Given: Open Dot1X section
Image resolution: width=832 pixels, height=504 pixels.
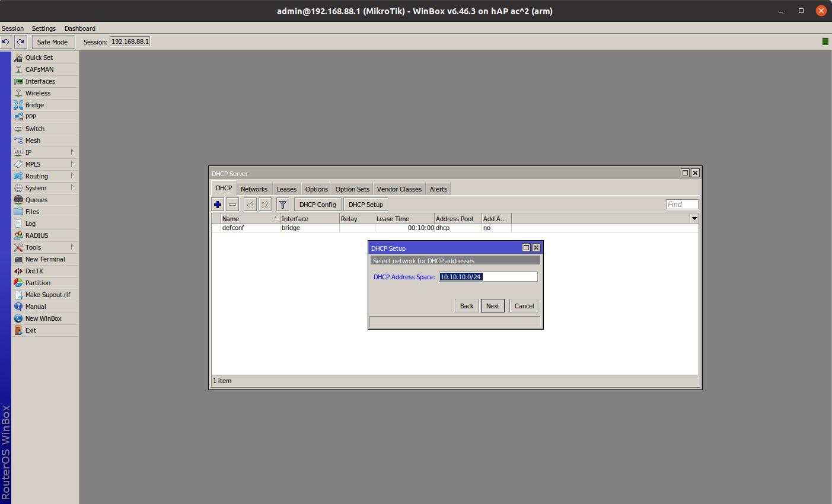Looking at the screenshot, I should 45,271.
